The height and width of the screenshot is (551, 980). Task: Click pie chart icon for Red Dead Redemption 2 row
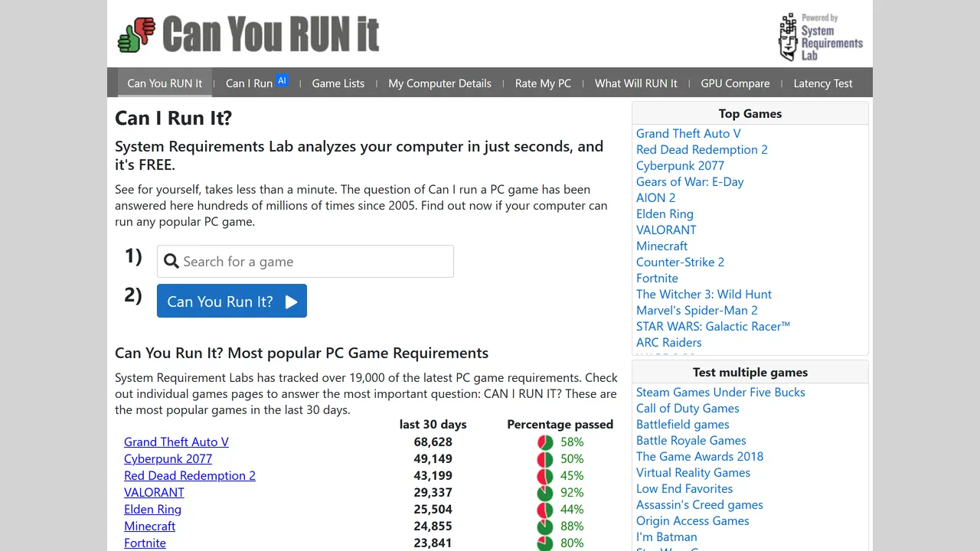tap(545, 476)
